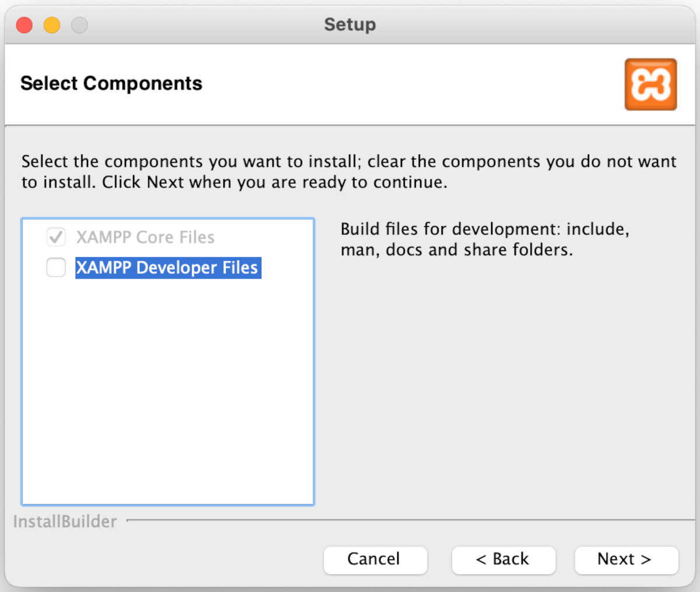Viewport: 700px width, 592px height.
Task: Toggle the XAMPP Developer Files checkbox
Action: coord(56,268)
